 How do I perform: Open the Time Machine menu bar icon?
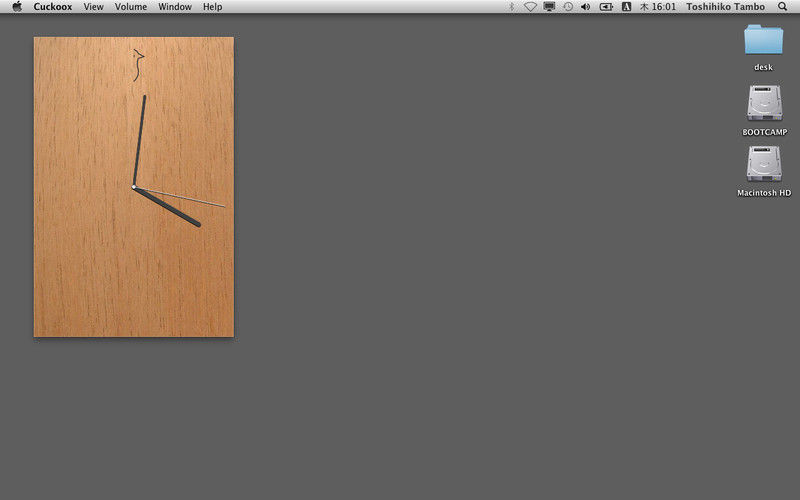tap(568, 7)
